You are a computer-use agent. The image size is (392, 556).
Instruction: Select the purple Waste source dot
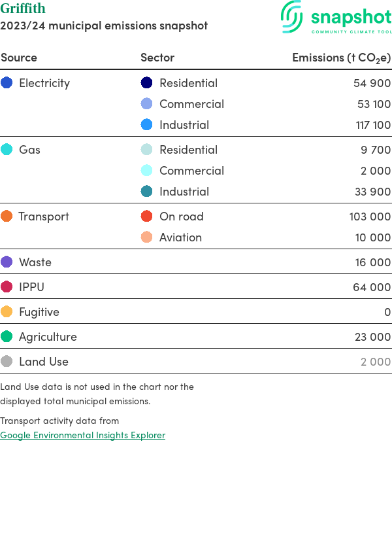(x=7, y=262)
